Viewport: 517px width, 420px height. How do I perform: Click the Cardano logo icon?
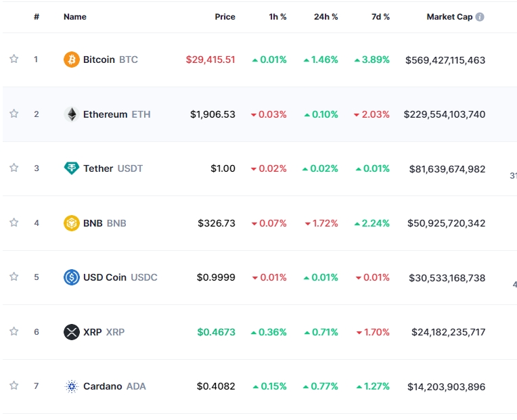point(71,386)
